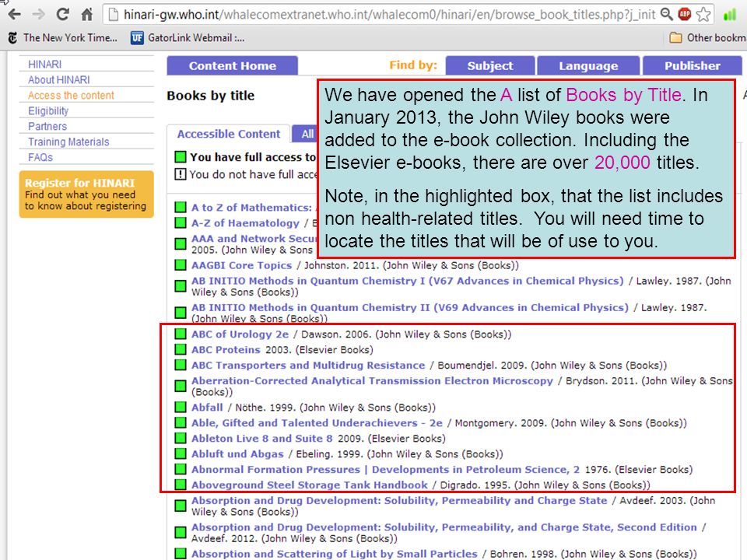Image resolution: width=747 pixels, height=560 pixels.
Task: Open AB INITIO Methods in Quantum Chemistry II
Action: point(410,307)
